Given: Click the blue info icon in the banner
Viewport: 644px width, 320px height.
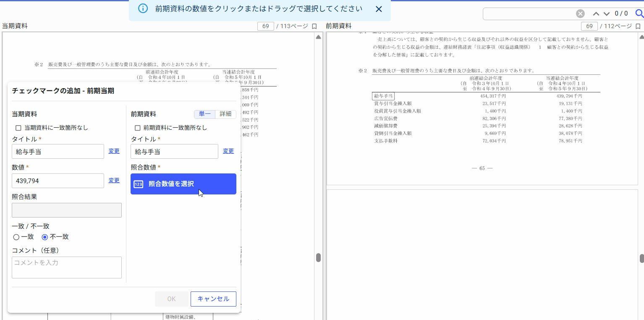Looking at the screenshot, I should [x=143, y=9].
